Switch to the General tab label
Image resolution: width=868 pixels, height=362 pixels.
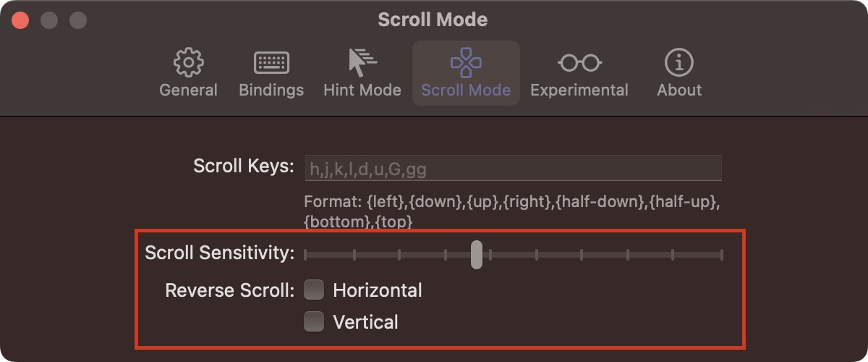(x=188, y=90)
